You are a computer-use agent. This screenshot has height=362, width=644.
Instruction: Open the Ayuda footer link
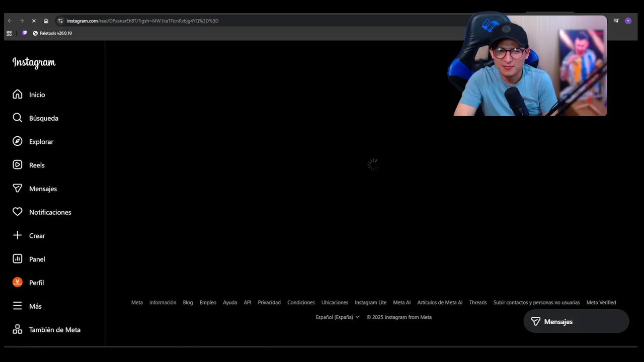click(230, 303)
